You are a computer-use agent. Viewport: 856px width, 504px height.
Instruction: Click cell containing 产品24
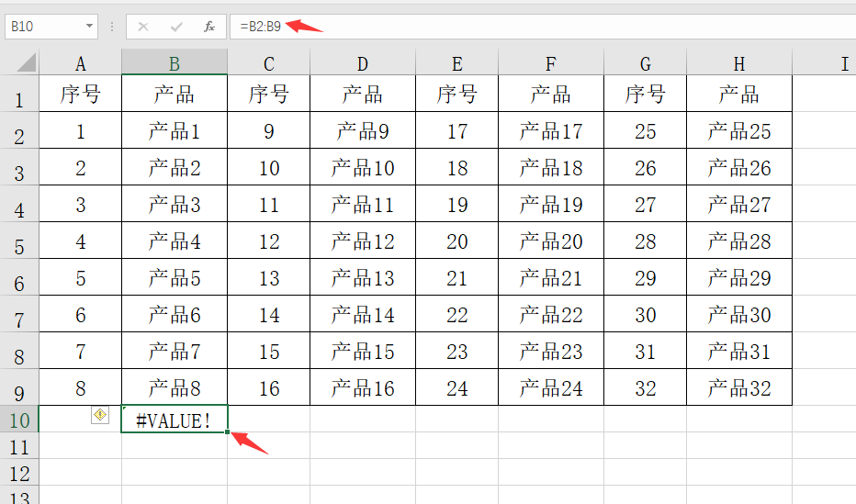click(551, 387)
